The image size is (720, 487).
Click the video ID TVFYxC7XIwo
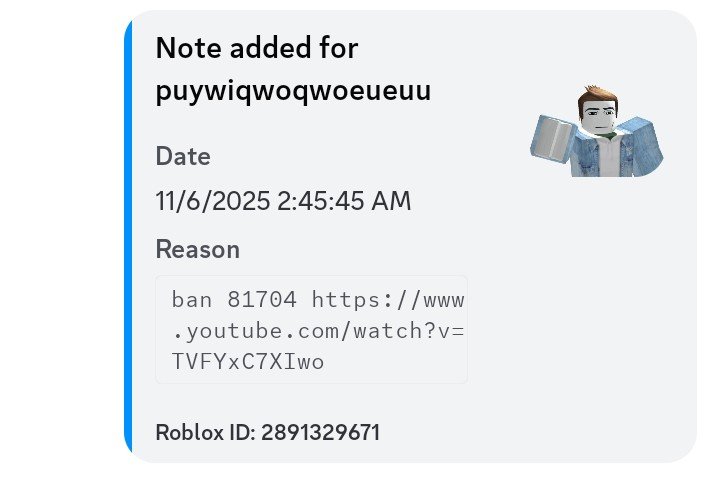click(248, 361)
